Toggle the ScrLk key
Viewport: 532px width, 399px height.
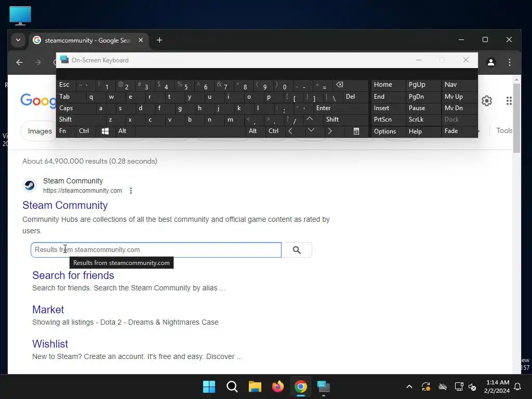pos(423,119)
